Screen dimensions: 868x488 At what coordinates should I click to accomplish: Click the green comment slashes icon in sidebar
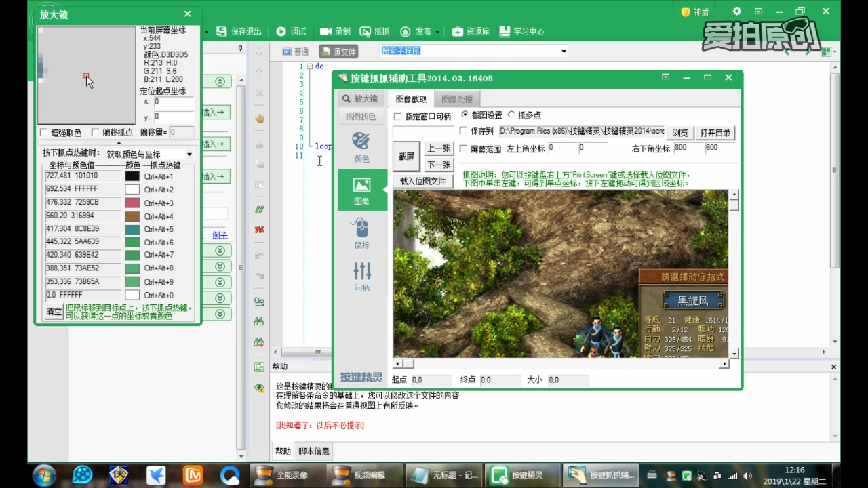click(x=259, y=209)
